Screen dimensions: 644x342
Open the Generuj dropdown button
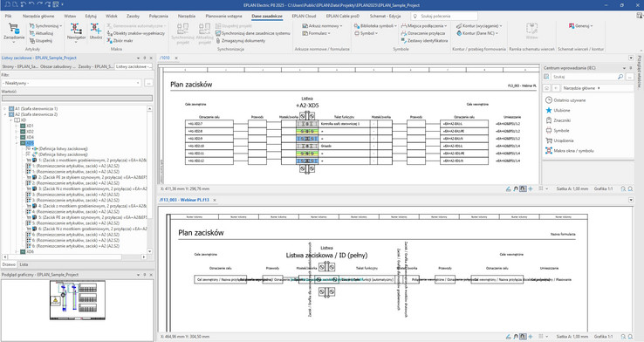581,26
